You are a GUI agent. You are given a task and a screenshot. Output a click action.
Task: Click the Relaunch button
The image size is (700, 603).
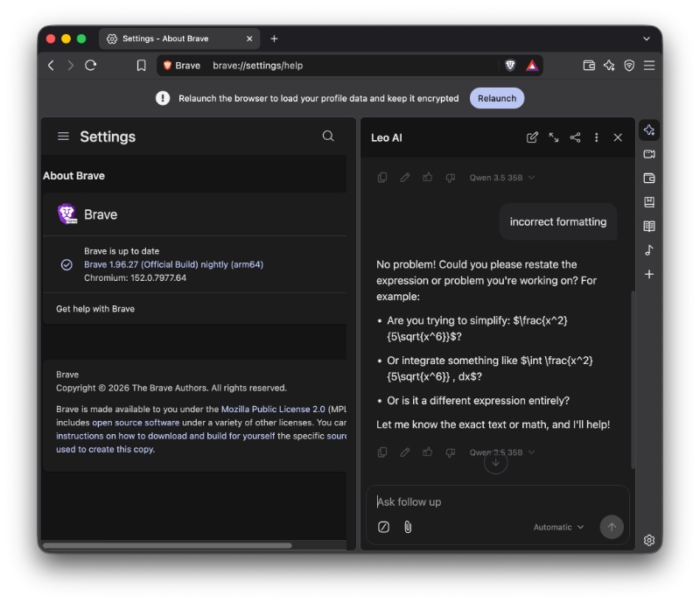(497, 98)
